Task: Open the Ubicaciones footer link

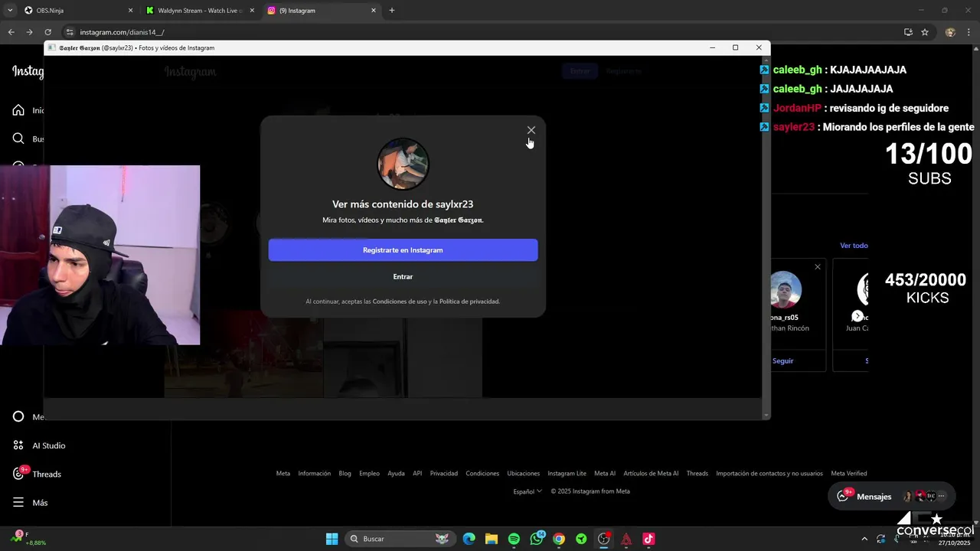Action: coord(524,474)
